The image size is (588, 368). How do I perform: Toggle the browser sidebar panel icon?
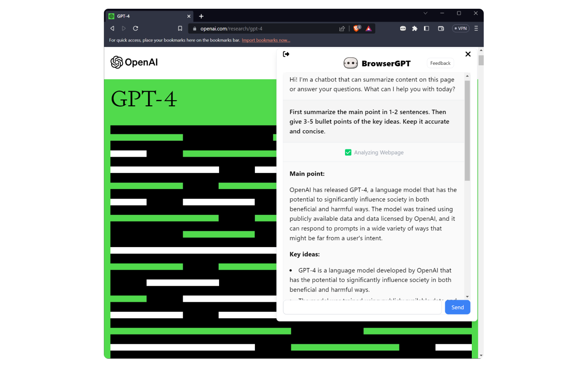[x=426, y=29]
